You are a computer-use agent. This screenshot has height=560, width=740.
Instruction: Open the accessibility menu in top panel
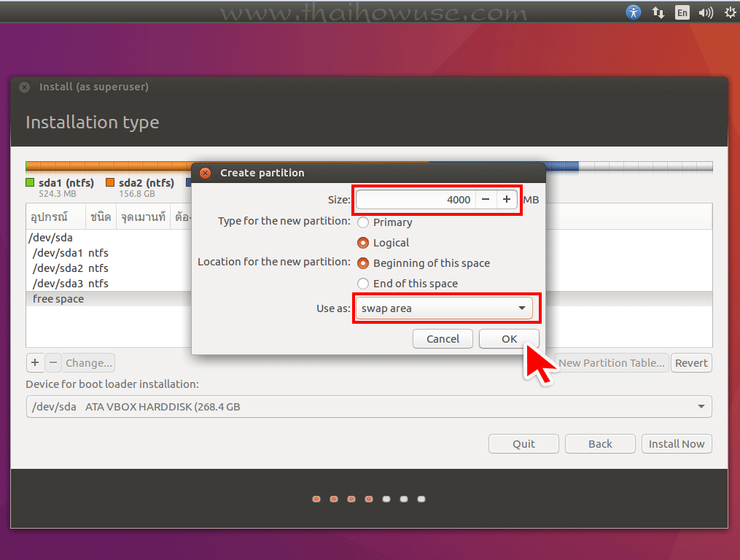point(634,12)
